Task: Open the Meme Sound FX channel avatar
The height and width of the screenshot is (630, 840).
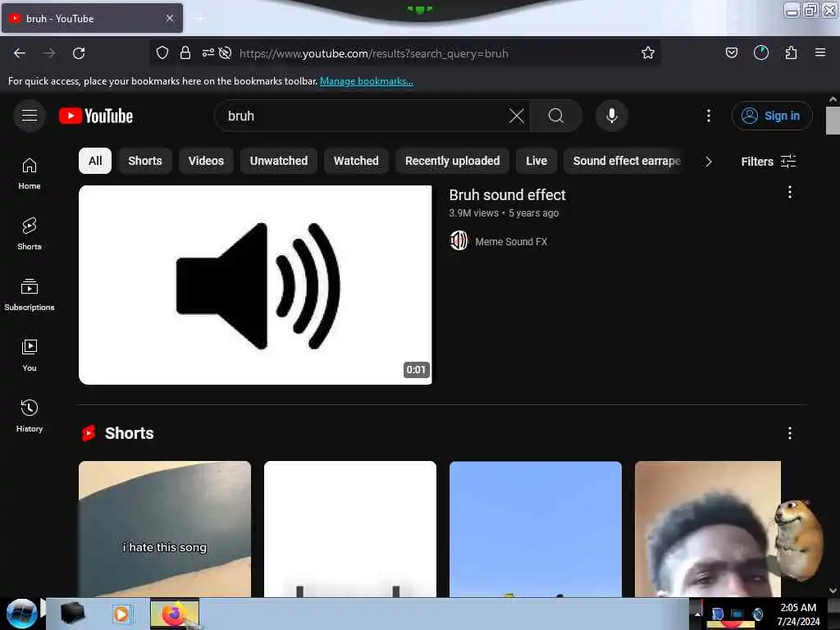Action: click(459, 241)
